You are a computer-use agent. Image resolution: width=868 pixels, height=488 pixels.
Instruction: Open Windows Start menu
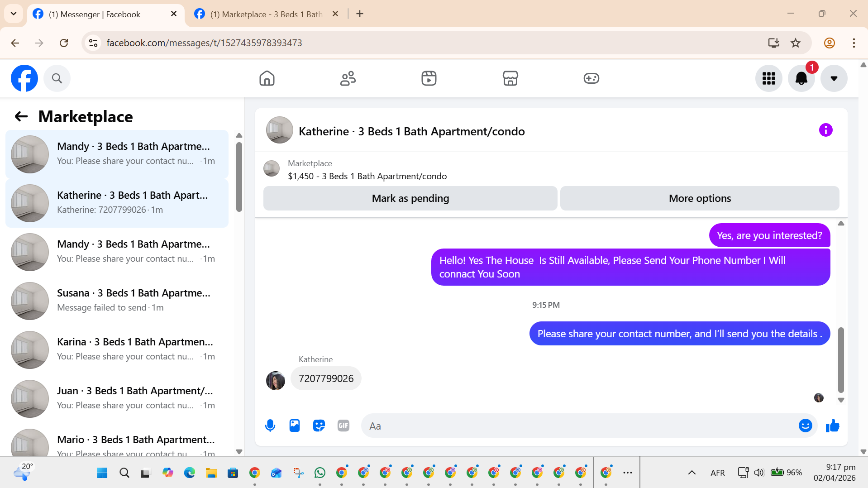tap(102, 473)
